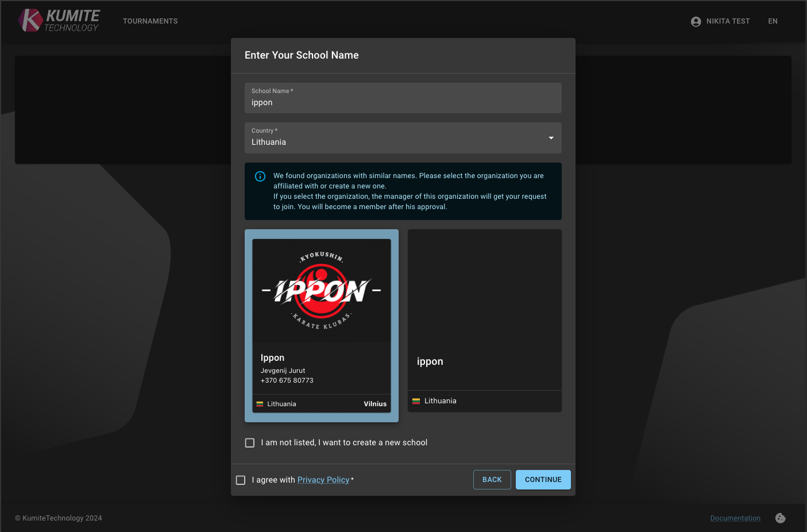This screenshot has width=807, height=532.
Task: Click the cookie settings icon
Action: point(780,518)
